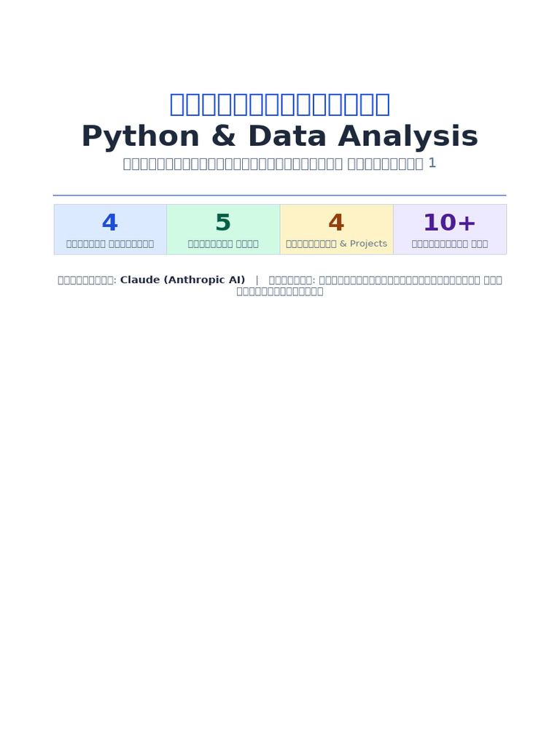The image size is (560, 747).
Task: Click the gray subtitle line under the heading
Action: [x=279, y=163]
